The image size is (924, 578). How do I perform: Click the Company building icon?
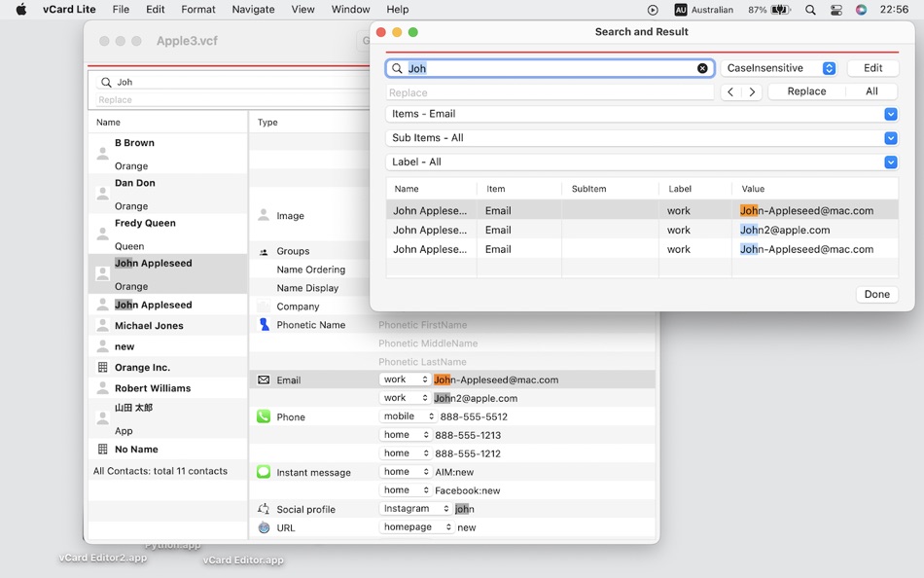tap(264, 307)
